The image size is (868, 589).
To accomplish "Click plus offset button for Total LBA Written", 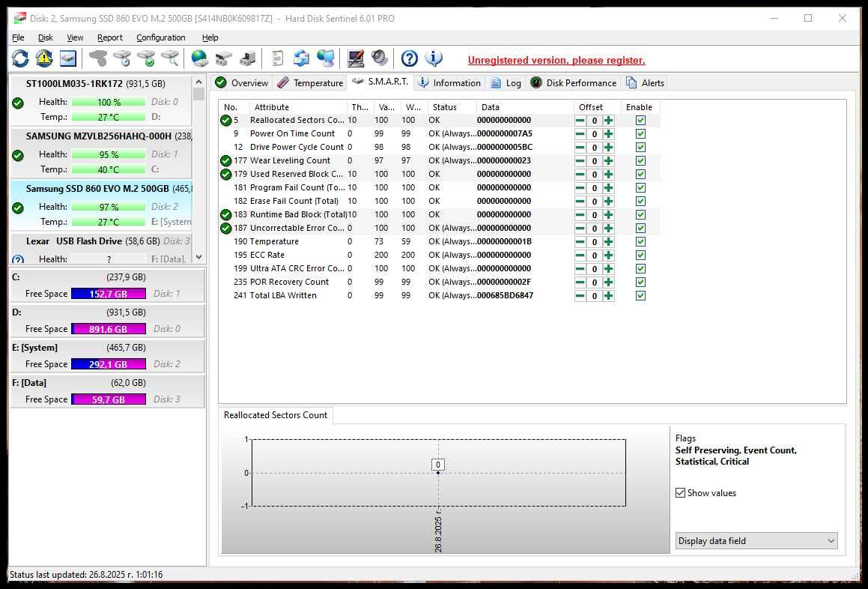I will (608, 295).
